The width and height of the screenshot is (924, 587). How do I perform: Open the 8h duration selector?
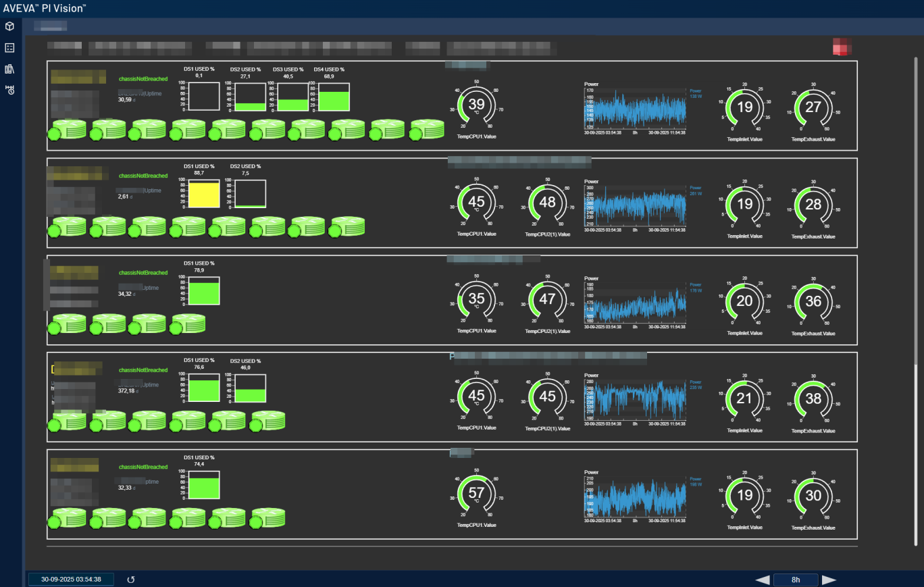[x=795, y=580]
